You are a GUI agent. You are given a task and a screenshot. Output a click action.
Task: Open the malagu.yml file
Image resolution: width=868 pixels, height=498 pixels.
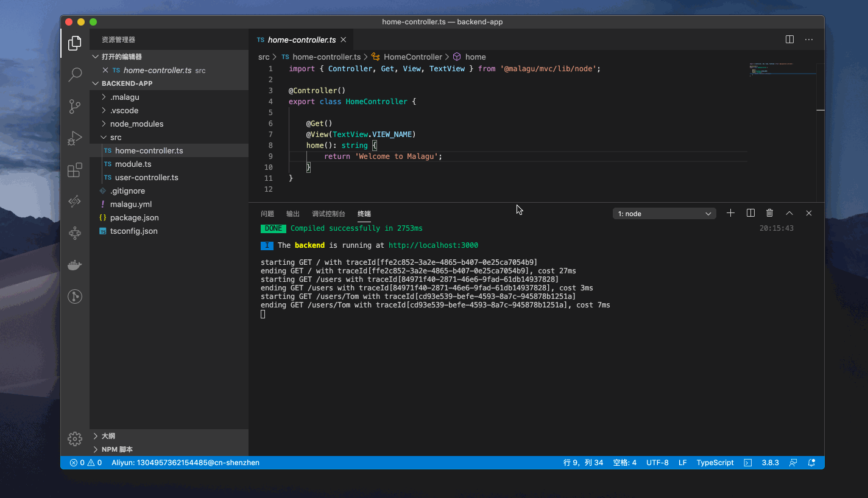tap(169, 204)
